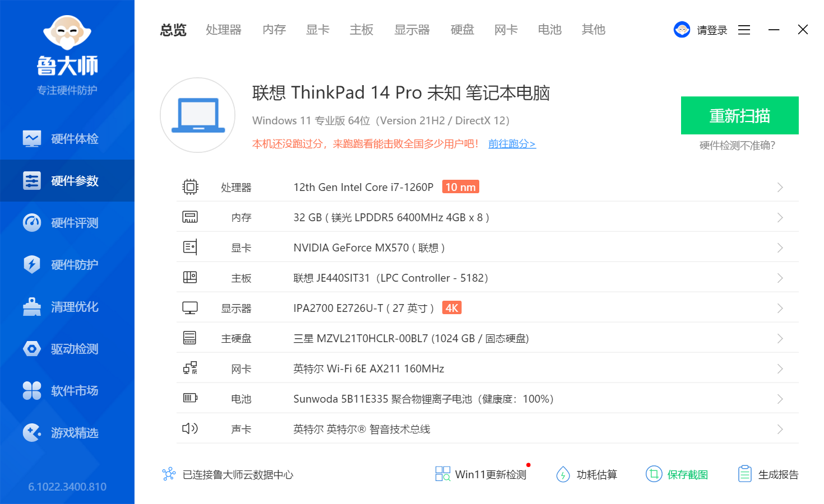Image resolution: width=824 pixels, height=504 pixels.
Task: Open 硬件体检 in the sidebar
Action: [67, 138]
